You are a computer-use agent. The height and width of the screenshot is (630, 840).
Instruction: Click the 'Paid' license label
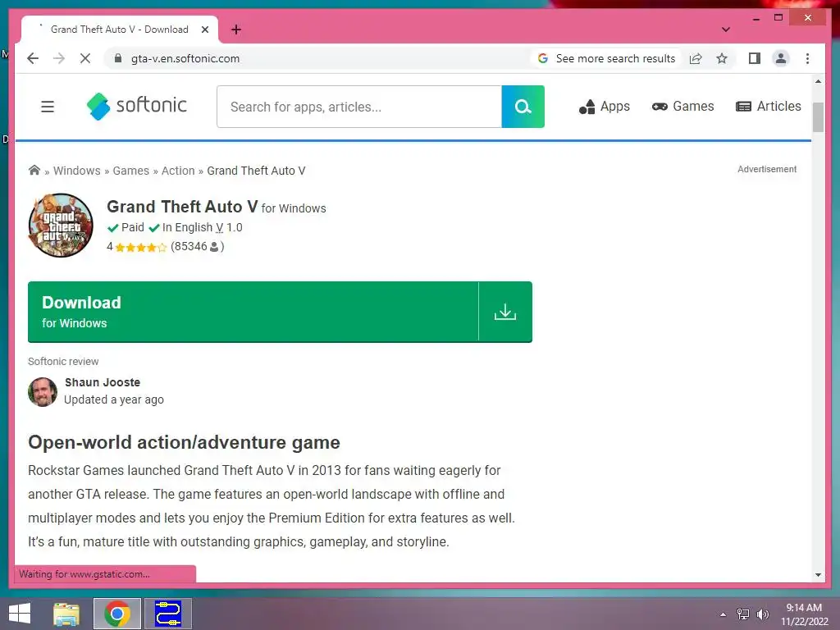(132, 228)
